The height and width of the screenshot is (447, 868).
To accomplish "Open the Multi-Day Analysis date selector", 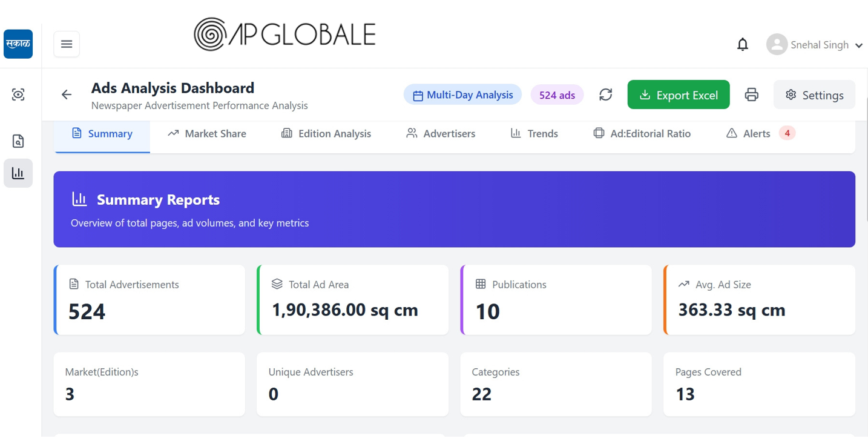I will click(462, 95).
